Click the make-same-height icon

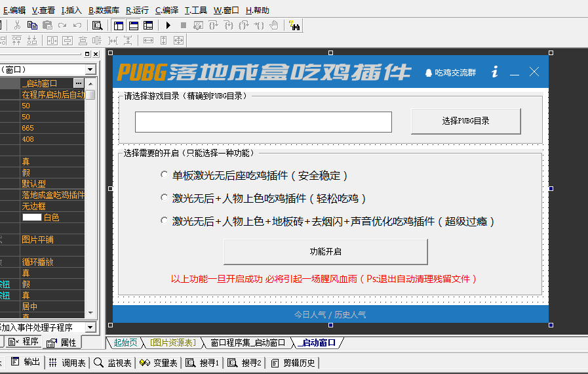pos(163,40)
